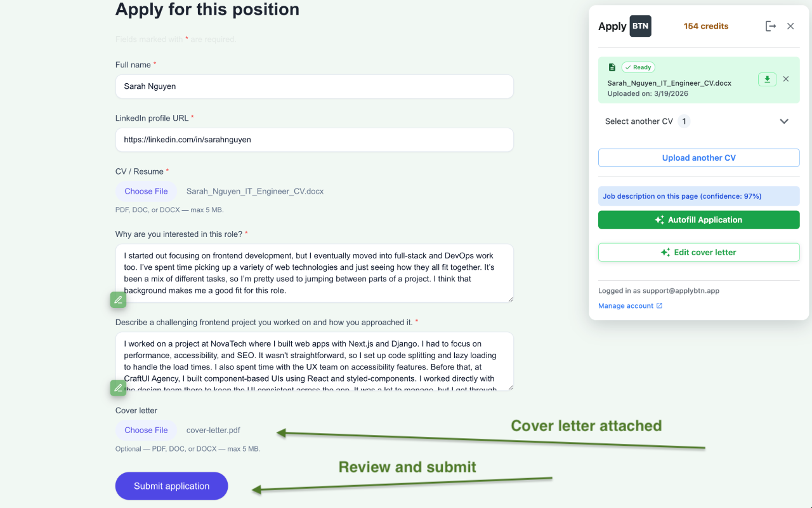Click the sign-out icon in the panel header
The height and width of the screenshot is (508, 812).
(x=770, y=26)
